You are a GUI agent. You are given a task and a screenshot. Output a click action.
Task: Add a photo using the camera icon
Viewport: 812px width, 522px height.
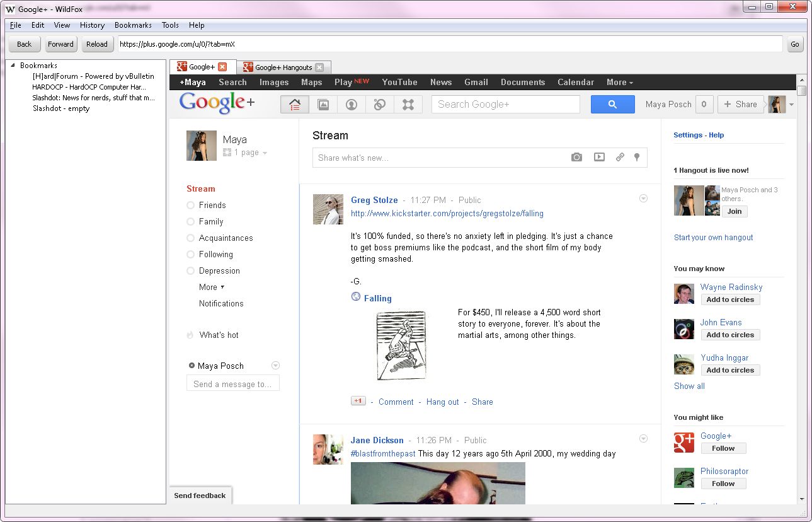(576, 158)
